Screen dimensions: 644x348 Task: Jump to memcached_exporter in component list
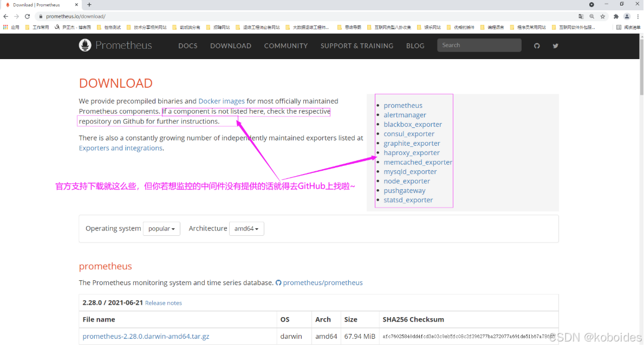click(418, 162)
